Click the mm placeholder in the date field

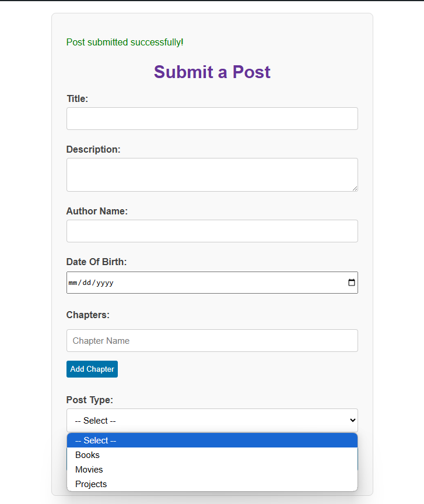tap(73, 282)
